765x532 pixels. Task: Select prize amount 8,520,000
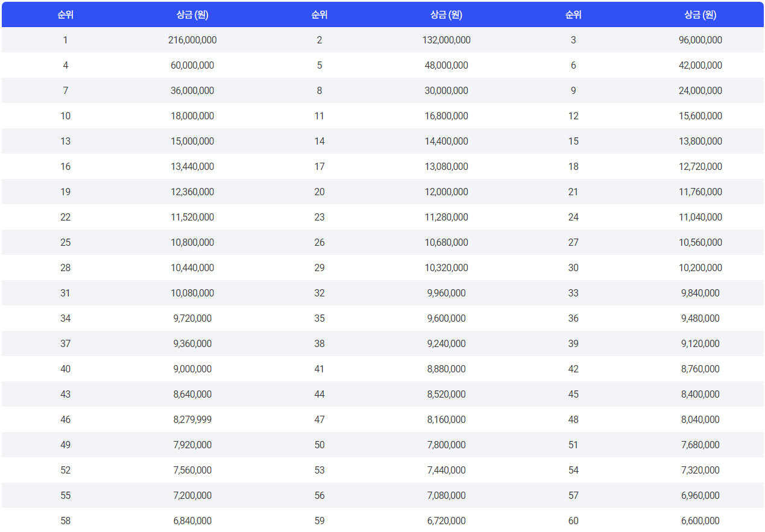click(446, 394)
